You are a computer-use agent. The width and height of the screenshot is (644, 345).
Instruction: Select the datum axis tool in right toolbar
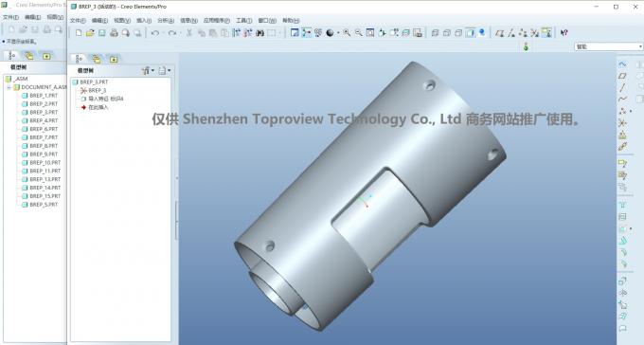click(x=622, y=87)
